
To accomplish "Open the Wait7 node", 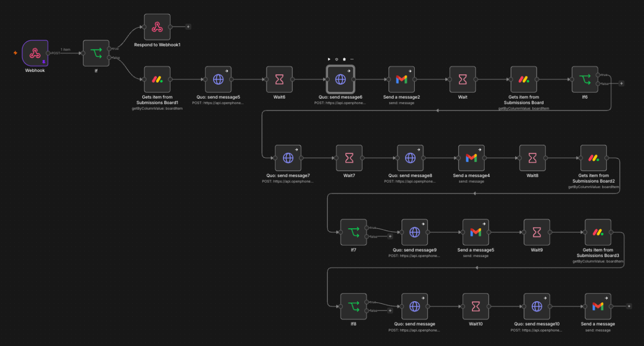I will point(349,158).
